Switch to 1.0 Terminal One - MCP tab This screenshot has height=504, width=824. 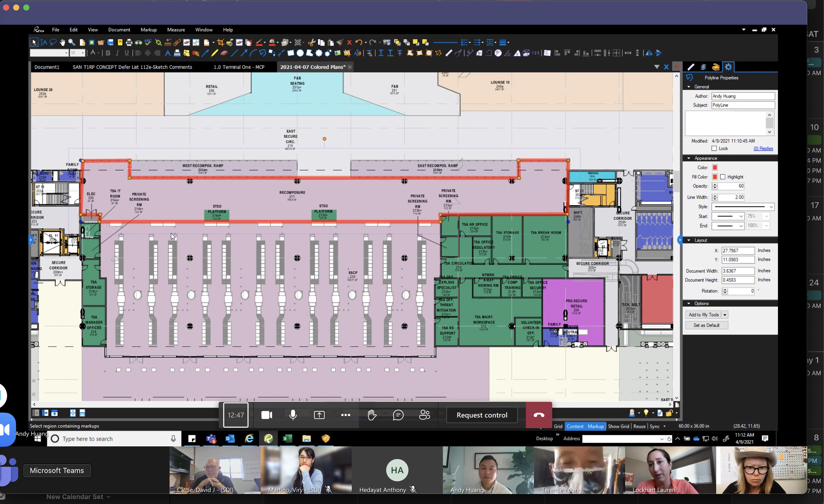click(239, 67)
